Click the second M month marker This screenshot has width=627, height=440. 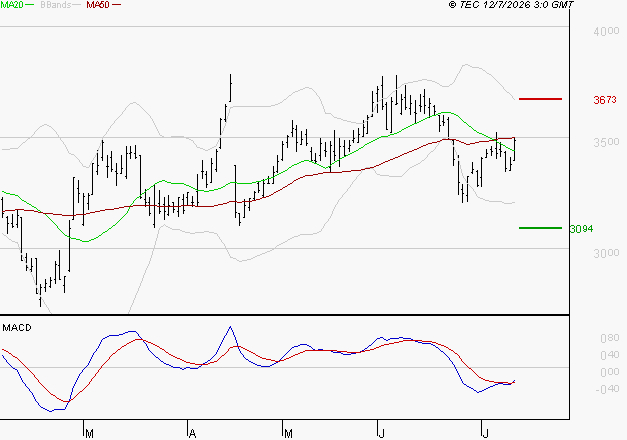(288, 434)
